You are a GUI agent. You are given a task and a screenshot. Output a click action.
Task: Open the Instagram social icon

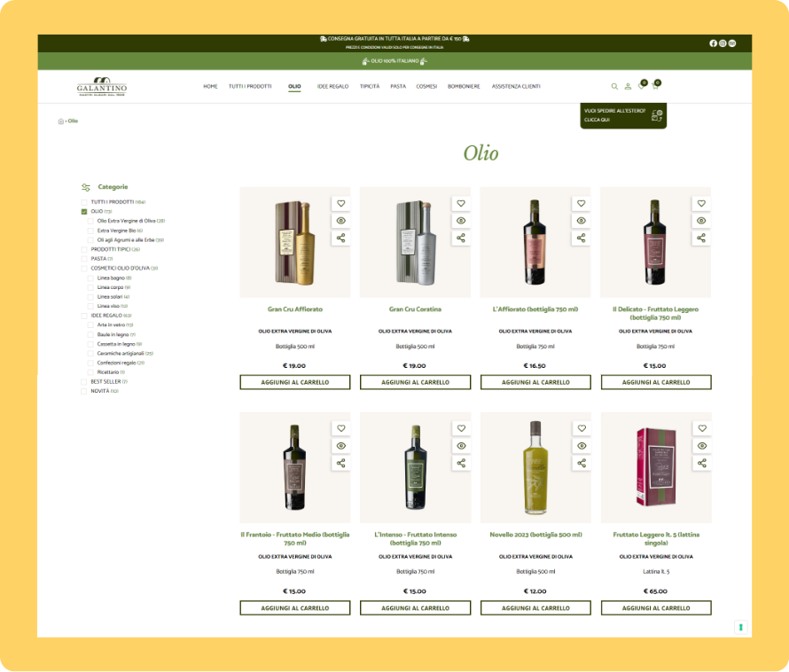(x=723, y=43)
